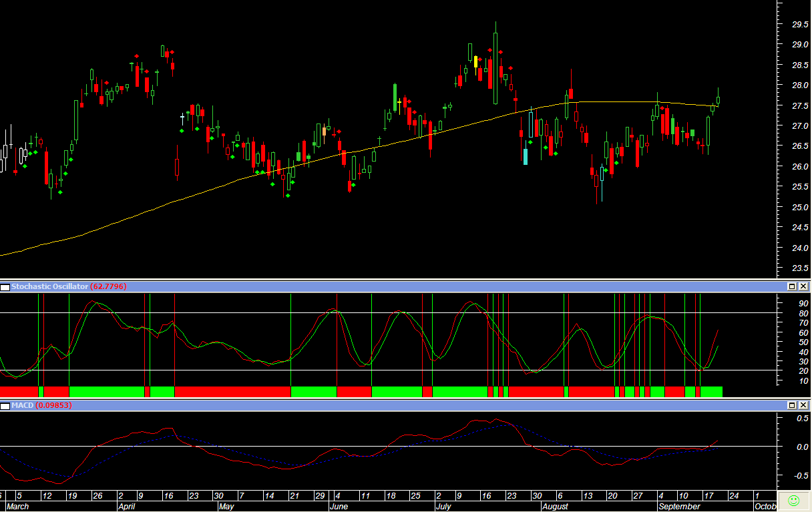Click the 80 level on stochastic scale
Screen dimensions: 812x512
coord(803,312)
